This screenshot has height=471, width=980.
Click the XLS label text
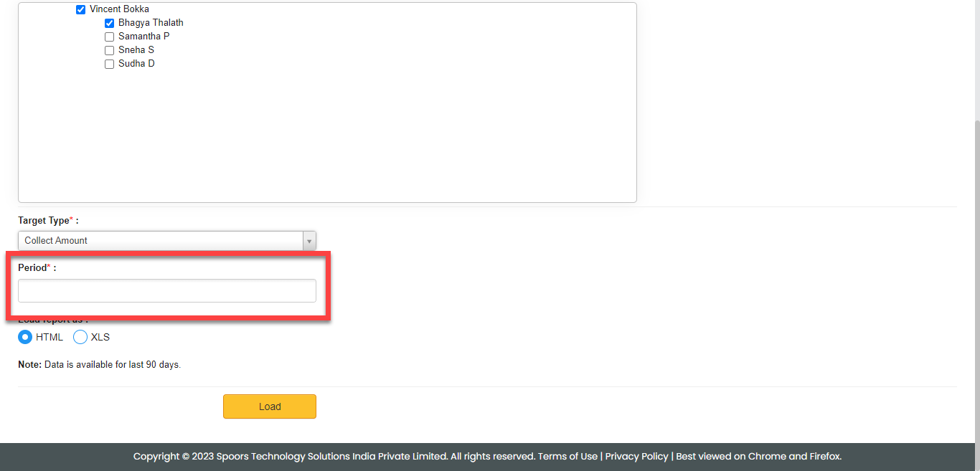[100, 337]
